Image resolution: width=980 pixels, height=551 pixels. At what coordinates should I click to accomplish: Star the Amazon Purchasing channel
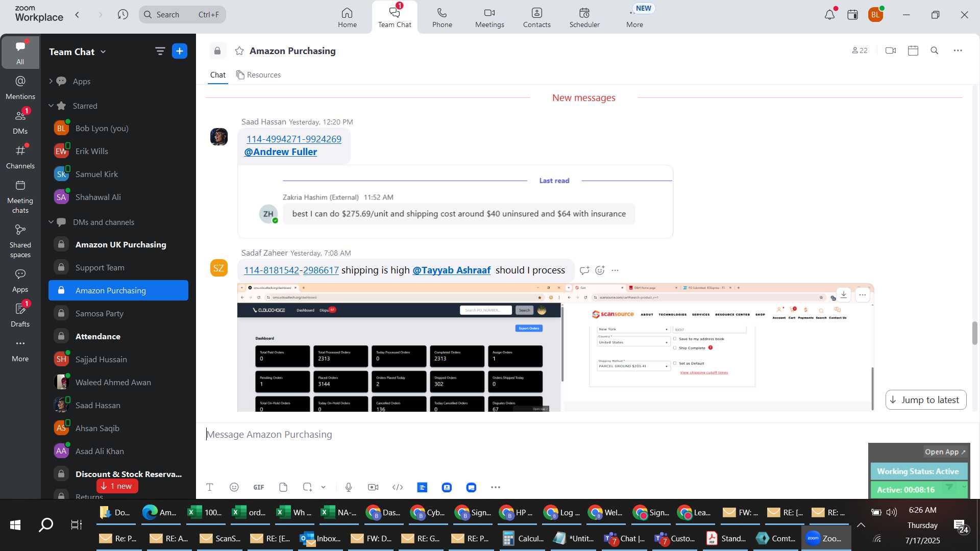tap(239, 51)
